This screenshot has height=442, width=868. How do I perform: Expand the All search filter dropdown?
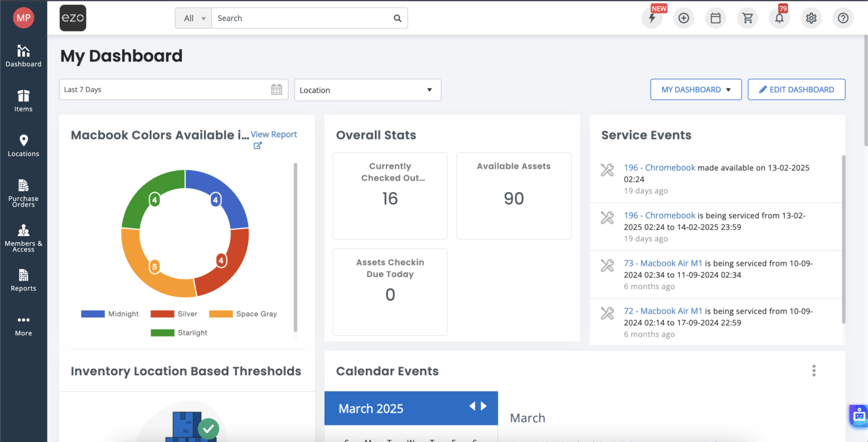193,18
